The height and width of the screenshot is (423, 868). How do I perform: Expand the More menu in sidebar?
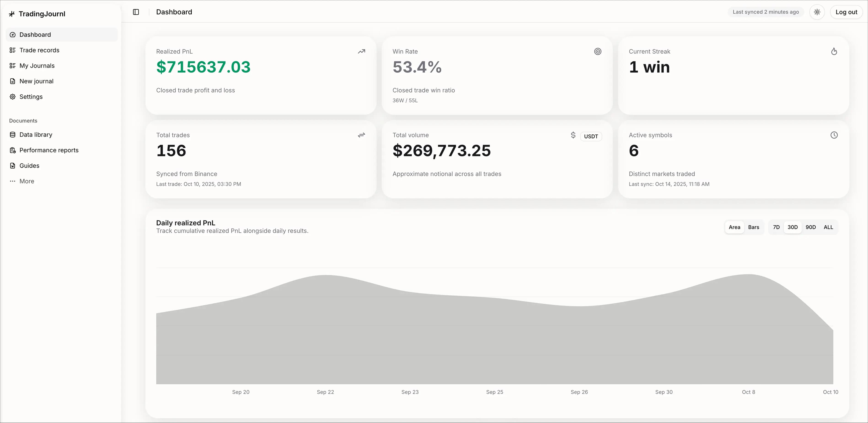pyautogui.click(x=27, y=181)
